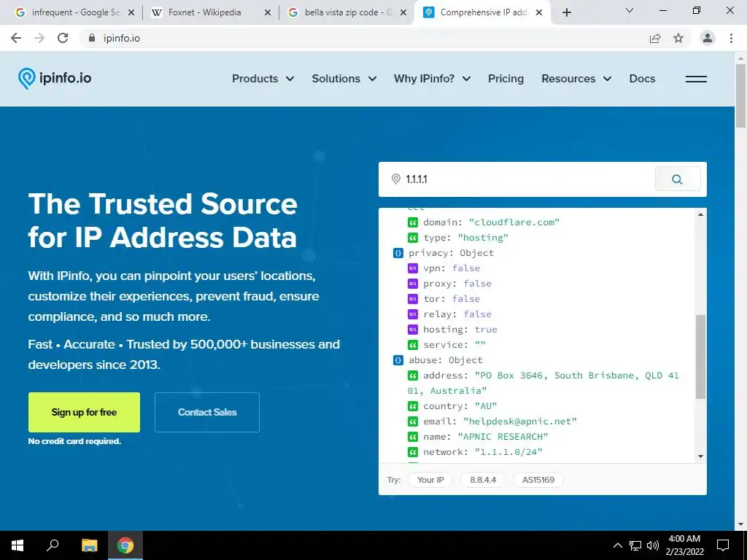Click the page vertical scrollbar thumb
747x560 pixels.
click(740, 96)
